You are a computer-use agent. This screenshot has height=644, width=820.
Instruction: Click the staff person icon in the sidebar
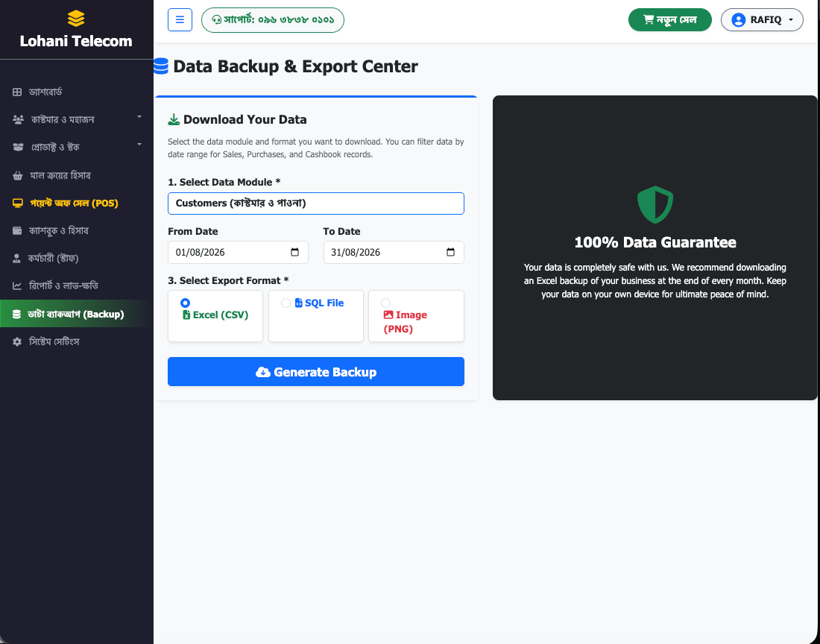pos(16,258)
